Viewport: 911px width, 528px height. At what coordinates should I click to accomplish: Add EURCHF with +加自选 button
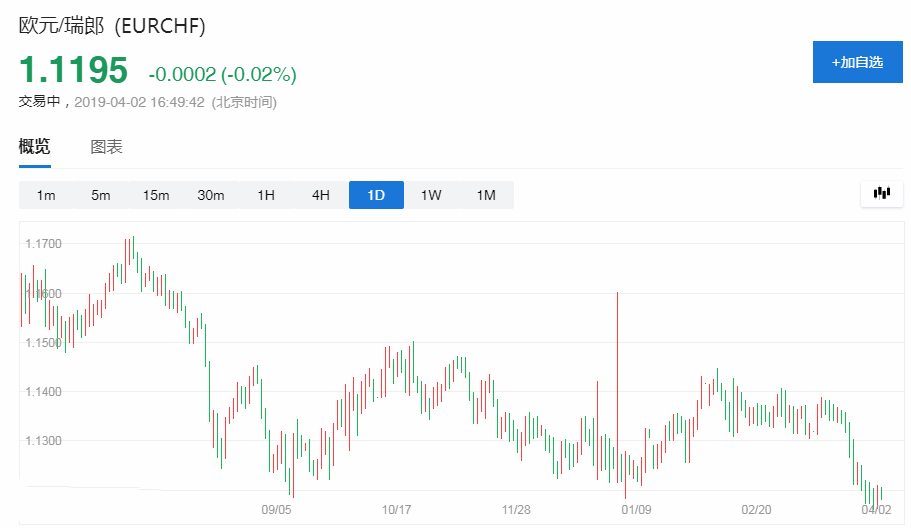(x=858, y=62)
